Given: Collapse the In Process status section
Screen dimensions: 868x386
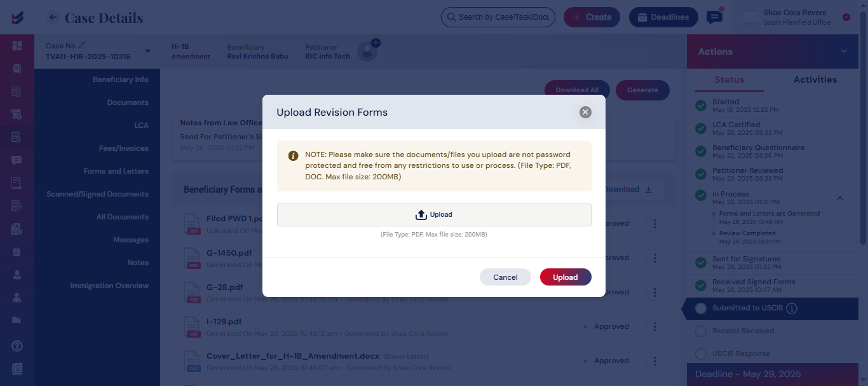Looking at the screenshot, I should tap(840, 198).
